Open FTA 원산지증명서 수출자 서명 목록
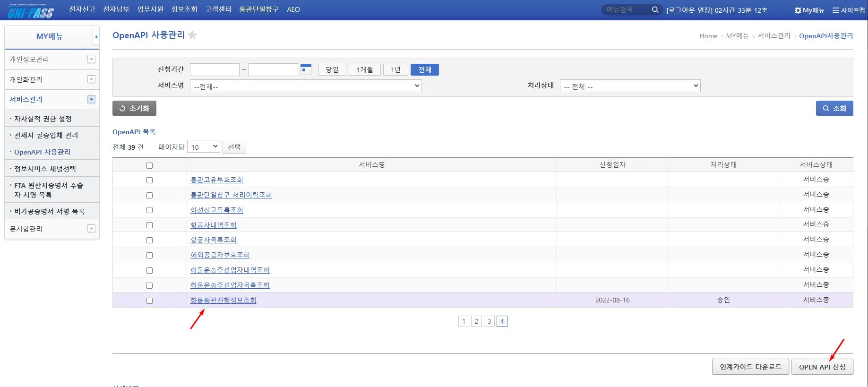868x387 pixels. pyautogui.click(x=49, y=190)
